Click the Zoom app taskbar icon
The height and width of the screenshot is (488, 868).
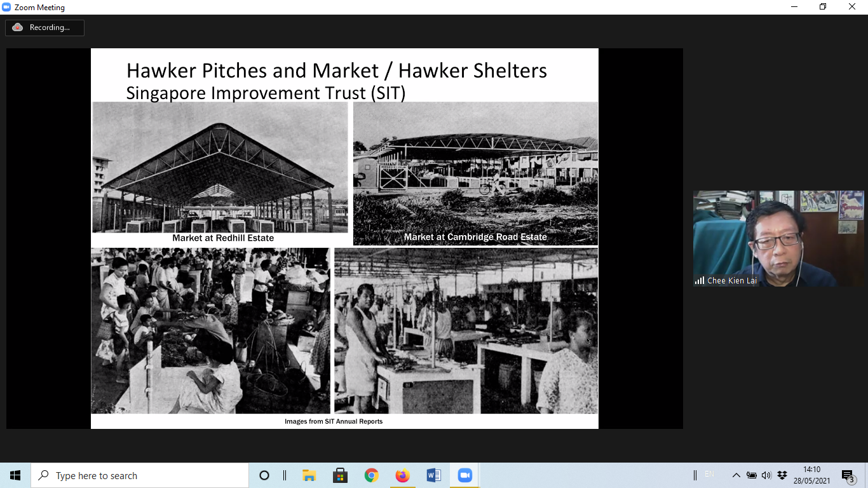tap(465, 475)
